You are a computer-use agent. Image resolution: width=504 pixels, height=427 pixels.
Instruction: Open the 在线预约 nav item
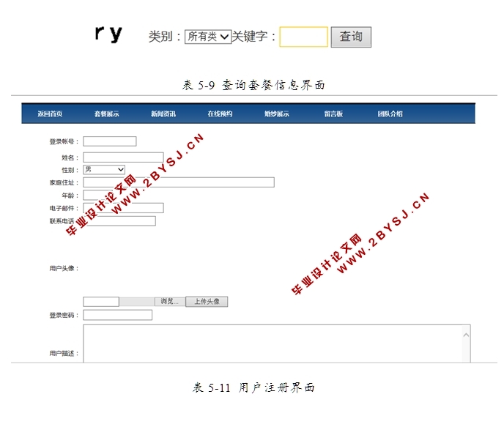click(x=220, y=114)
